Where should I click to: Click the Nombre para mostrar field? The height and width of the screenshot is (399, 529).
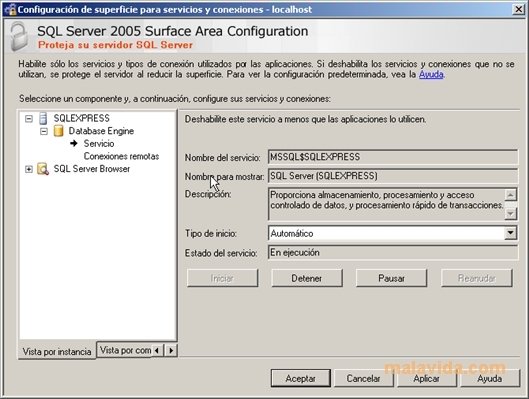click(393, 176)
